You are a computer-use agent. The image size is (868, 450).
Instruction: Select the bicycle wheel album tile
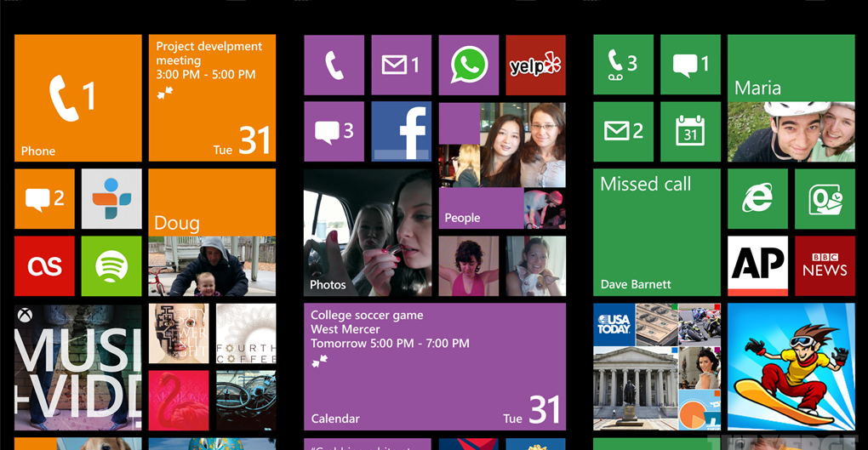pyautogui.click(x=246, y=401)
